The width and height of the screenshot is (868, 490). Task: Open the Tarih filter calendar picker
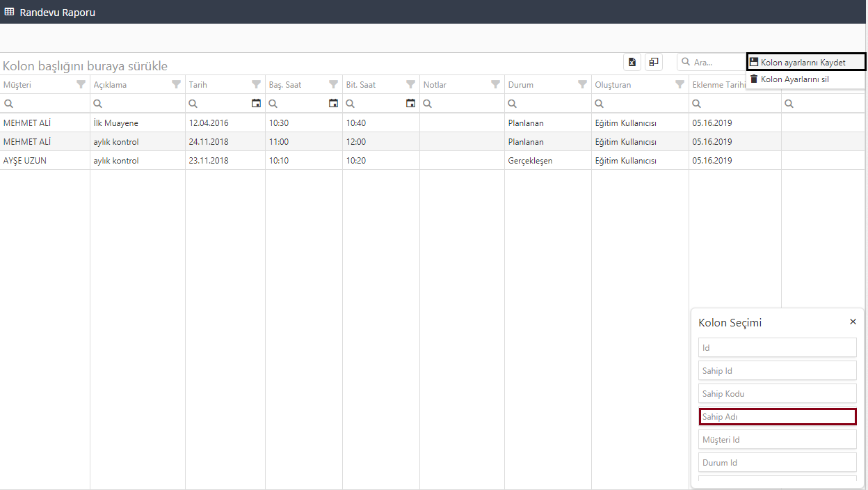click(257, 104)
